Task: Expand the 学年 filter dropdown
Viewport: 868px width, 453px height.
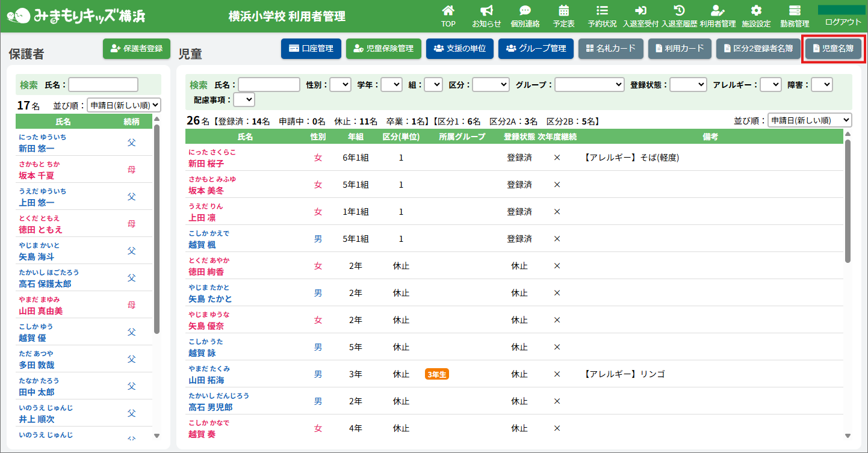Action: 391,85
